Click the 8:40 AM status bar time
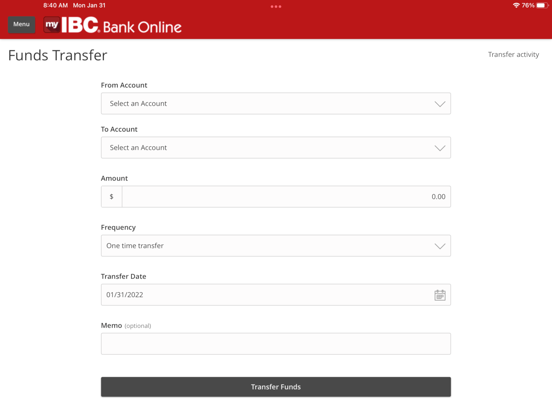552x414 pixels. point(55,5)
